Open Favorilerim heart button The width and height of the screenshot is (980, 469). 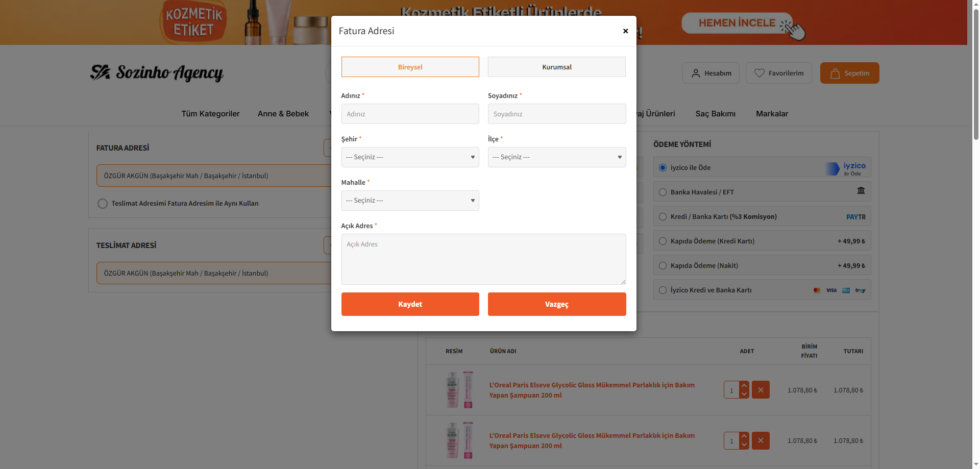(778, 73)
